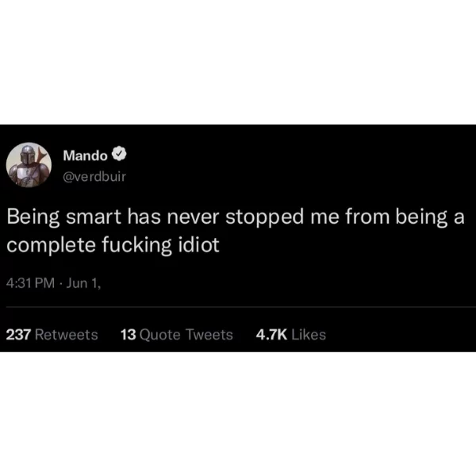This screenshot has height=476, width=476.
Task: View the 237 Retweets list
Action: pos(52,335)
